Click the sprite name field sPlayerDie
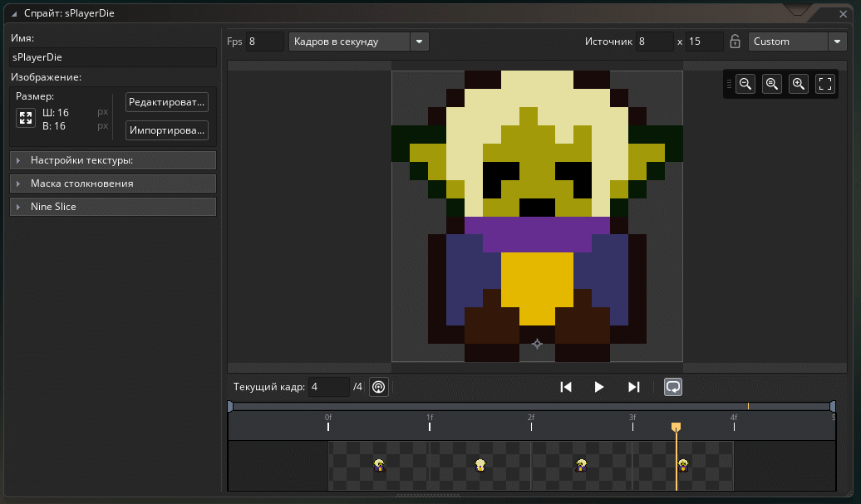The height and width of the screenshot is (504, 861). [x=113, y=57]
